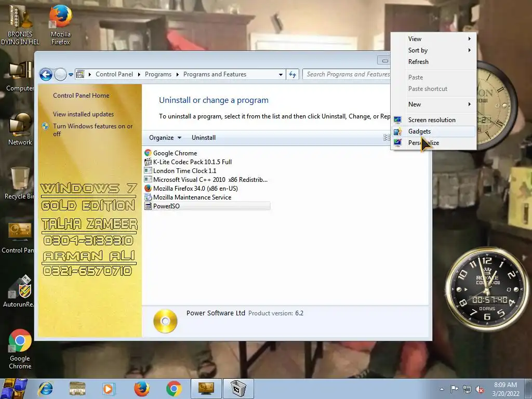Open the Organize dropdown menu
532x399 pixels.
pyautogui.click(x=165, y=137)
